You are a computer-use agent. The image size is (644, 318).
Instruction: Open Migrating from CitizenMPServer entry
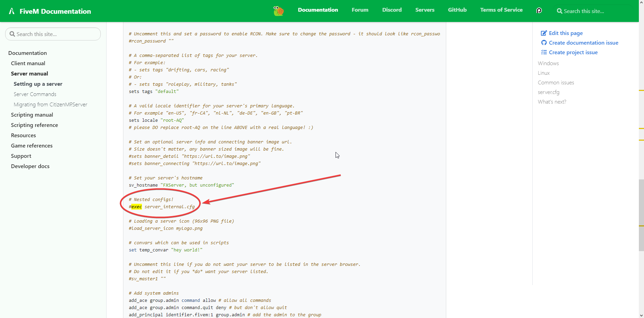[x=50, y=104]
